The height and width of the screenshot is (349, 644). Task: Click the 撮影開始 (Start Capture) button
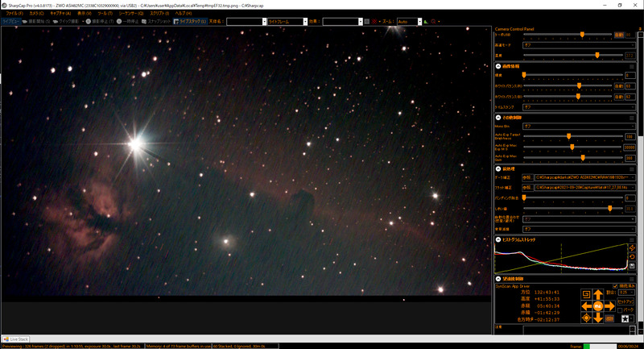click(x=36, y=22)
